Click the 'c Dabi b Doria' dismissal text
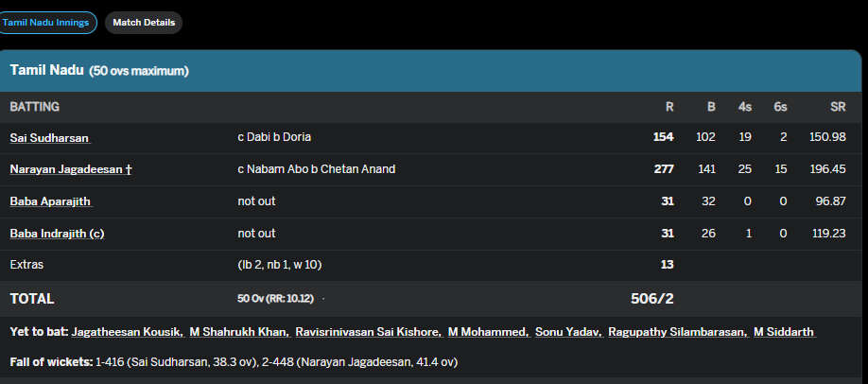Image resolution: width=868 pixels, height=384 pixels. [274, 137]
